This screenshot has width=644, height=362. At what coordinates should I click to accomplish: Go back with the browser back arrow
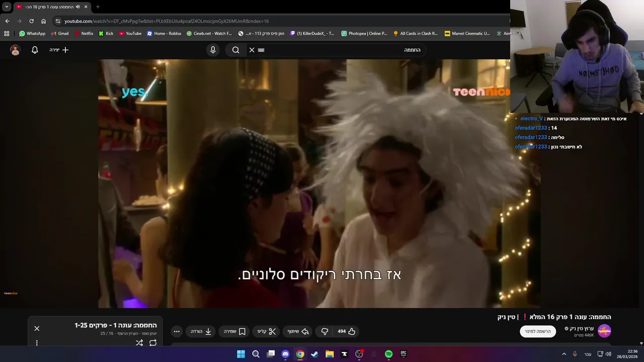[7, 21]
